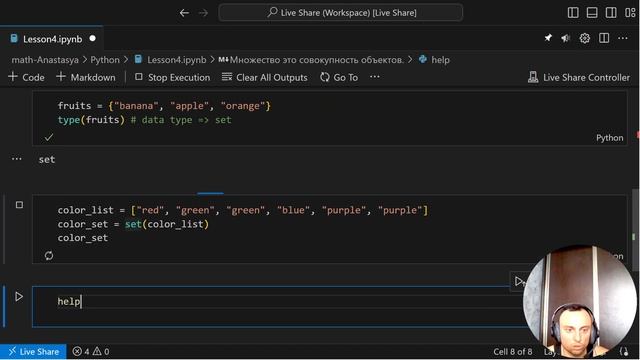Click the megaphone icon in the editor toolbar

(x=565, y=38)
